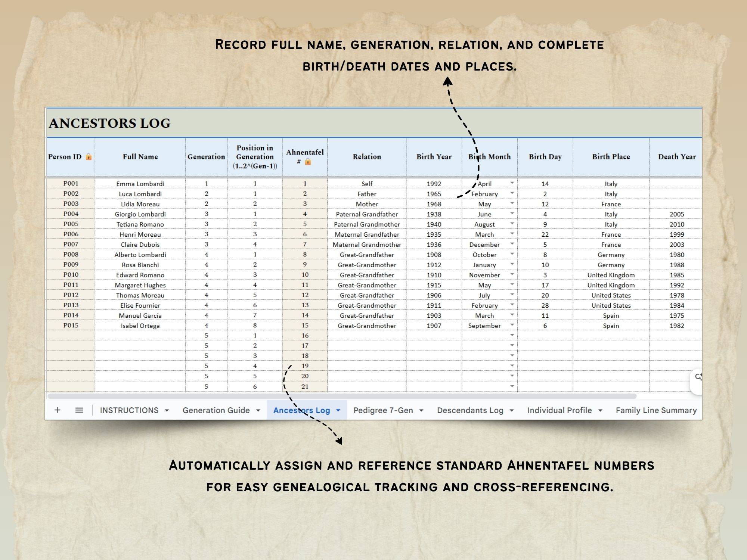747x560 pixels.
Task: Open Generation Guide tab dropdown arrow
Action: (258, 410)
